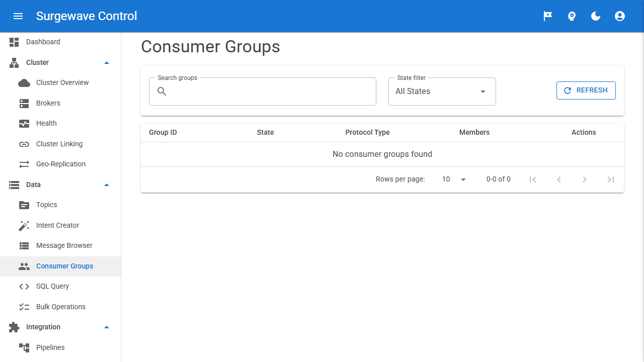The height and width of the screenshot is (362, 644).
Task: Go to next page of table
Action: [585, 179]
